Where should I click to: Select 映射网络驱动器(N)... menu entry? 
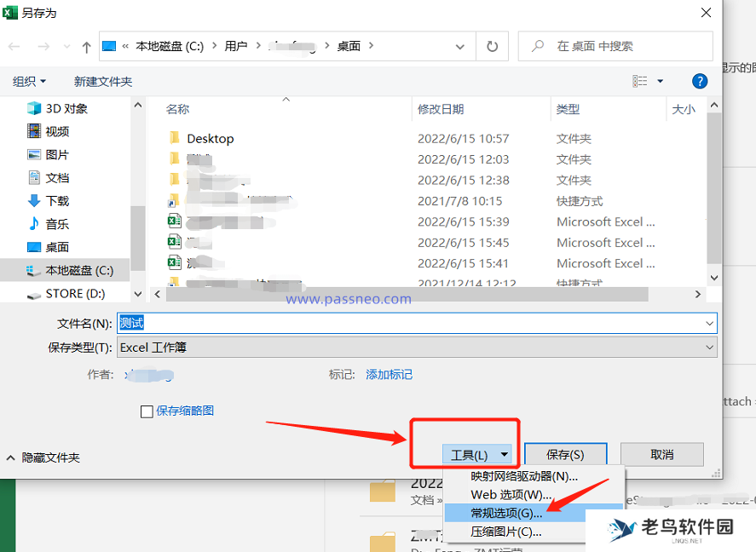(x=524, y=476)
